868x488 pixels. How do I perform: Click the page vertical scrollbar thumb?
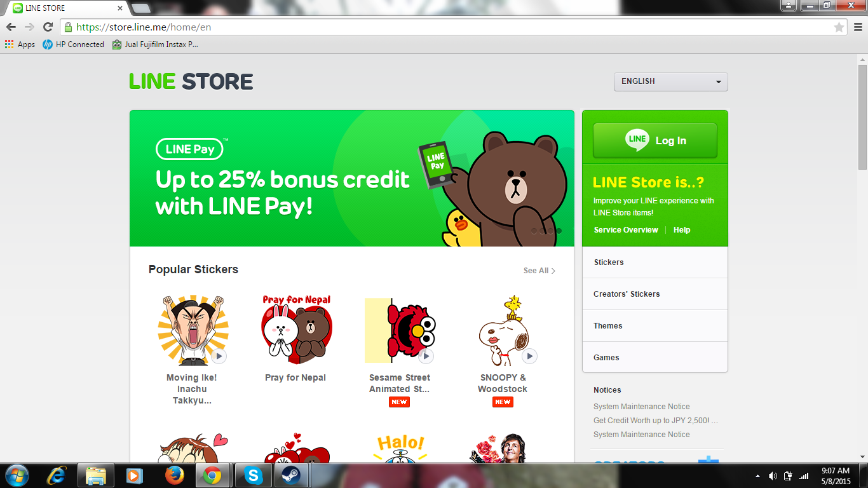(862, 116)
